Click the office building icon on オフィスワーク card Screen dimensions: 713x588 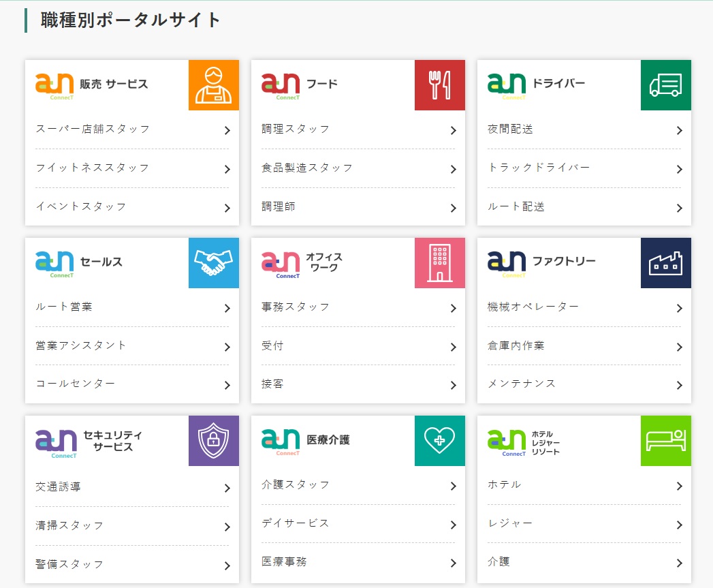click(x=439, y=263)
